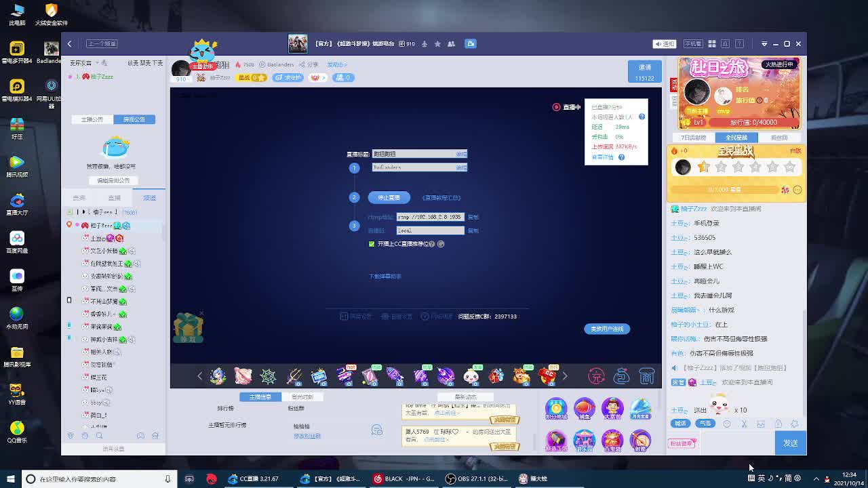This screenshot has height=488, width=868.
Task: Open the 商 shop icon
Action: (x=647, y=376)
